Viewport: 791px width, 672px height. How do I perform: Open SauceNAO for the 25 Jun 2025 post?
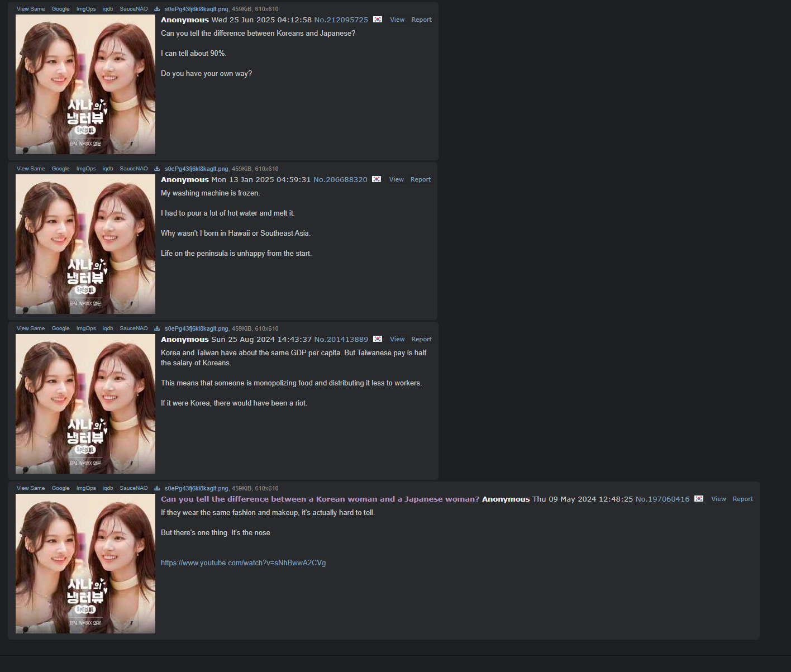point(134,9)
